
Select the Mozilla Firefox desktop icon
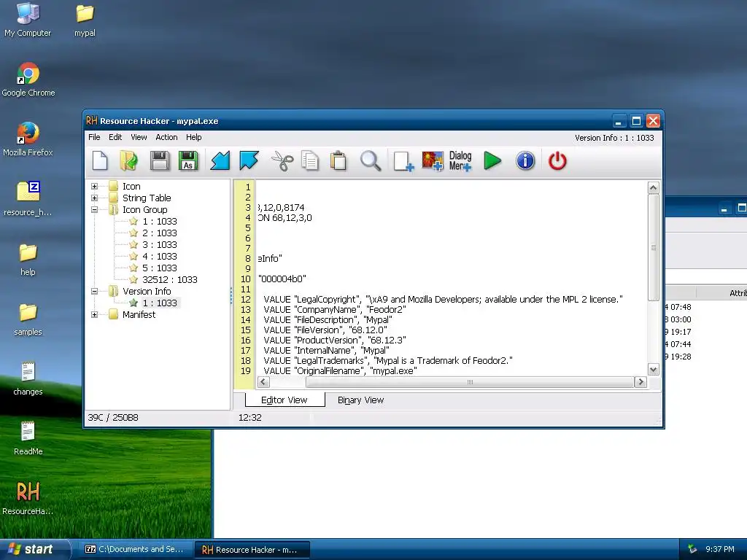(x=28, y=139)
